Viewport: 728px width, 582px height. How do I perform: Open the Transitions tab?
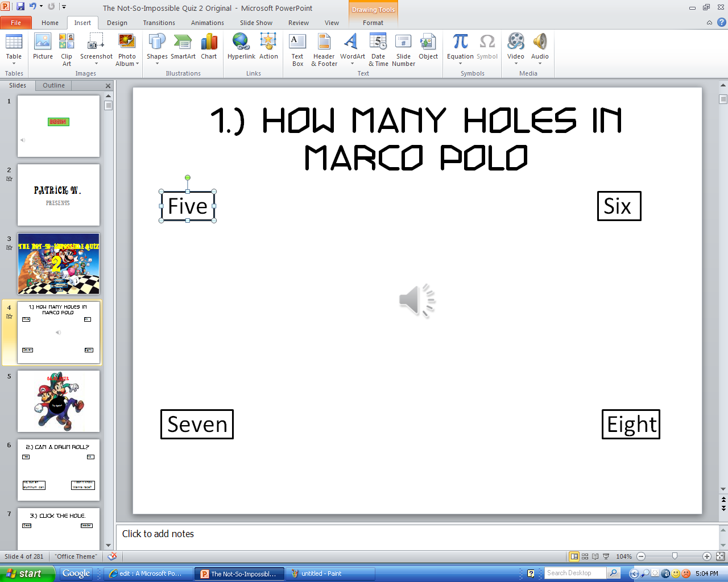[x=159, y=23]
